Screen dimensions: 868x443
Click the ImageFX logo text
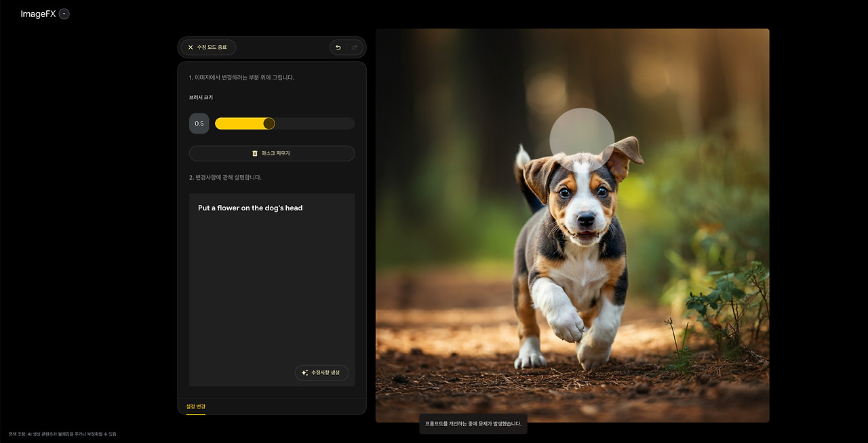tap(38, 14)
